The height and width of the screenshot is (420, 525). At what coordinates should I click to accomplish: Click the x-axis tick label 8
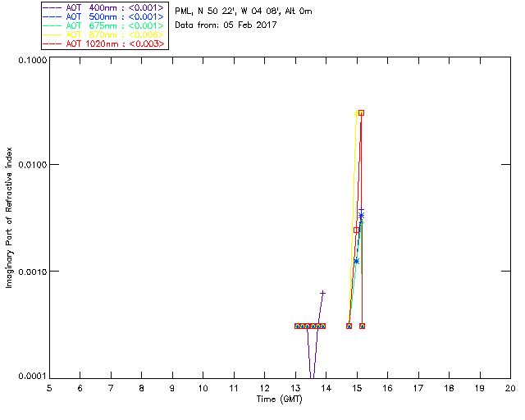coord(142,388)
